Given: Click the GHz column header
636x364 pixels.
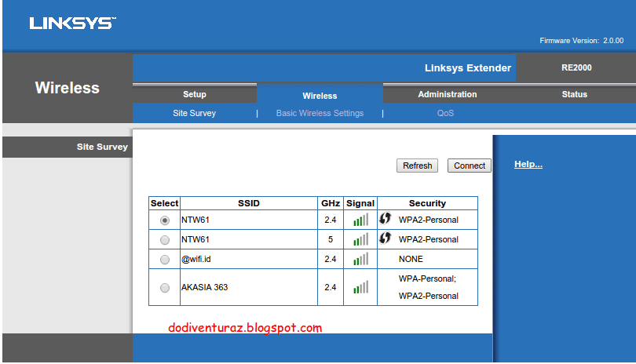Looking at the screenshot, I should point(331,203).
